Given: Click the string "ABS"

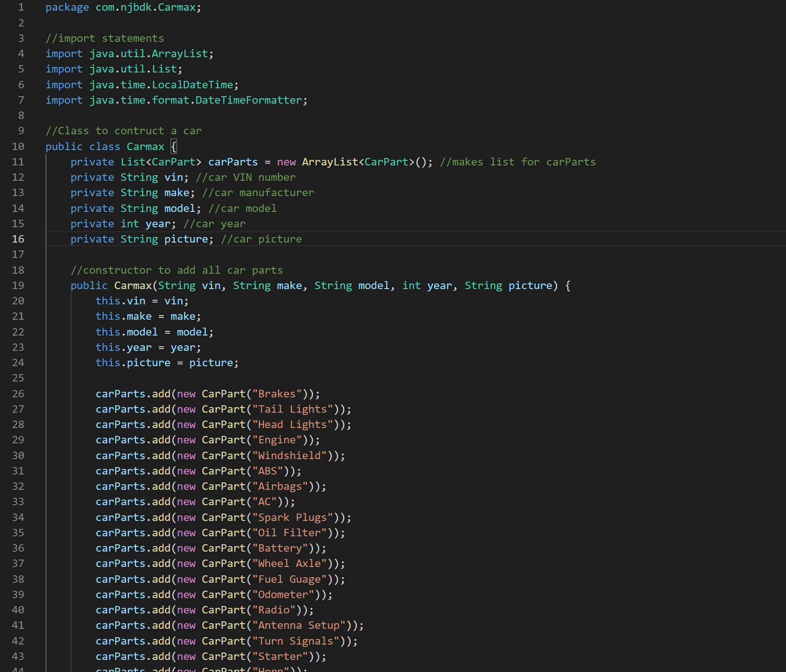Looking at the screenshot, I should [x=268, y=471].
